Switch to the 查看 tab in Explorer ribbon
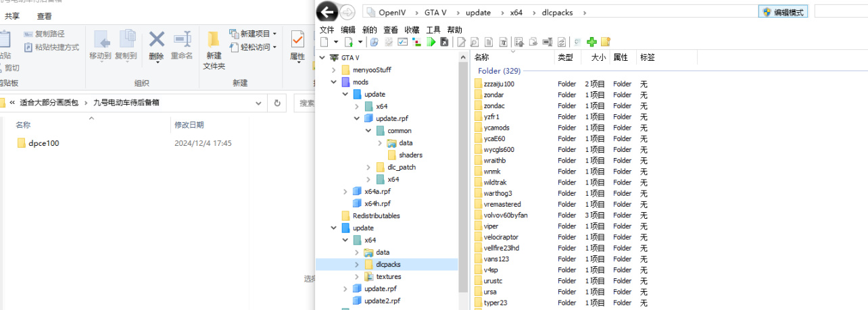868x310 pixels. pyautogui.click(x=44, y=16)
